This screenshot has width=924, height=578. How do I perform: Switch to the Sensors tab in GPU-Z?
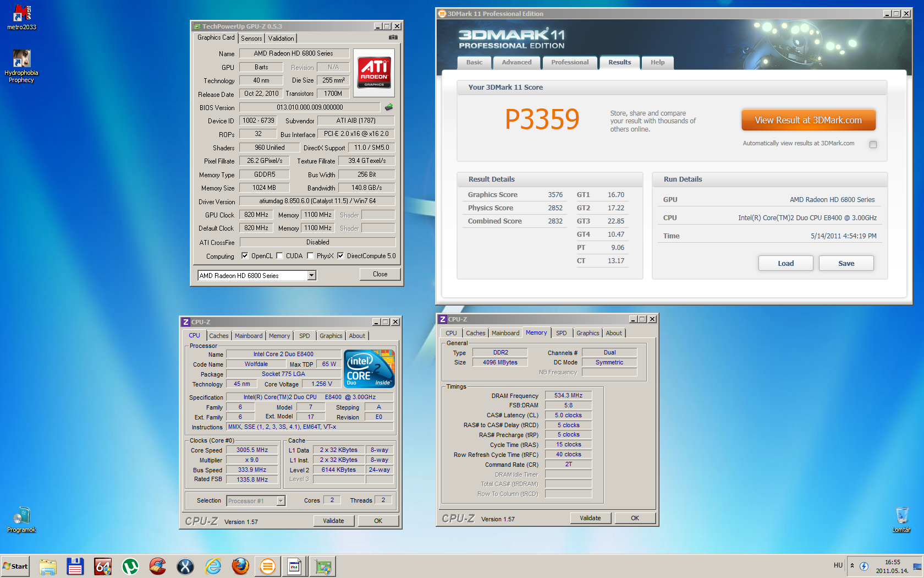coord(251,38)
